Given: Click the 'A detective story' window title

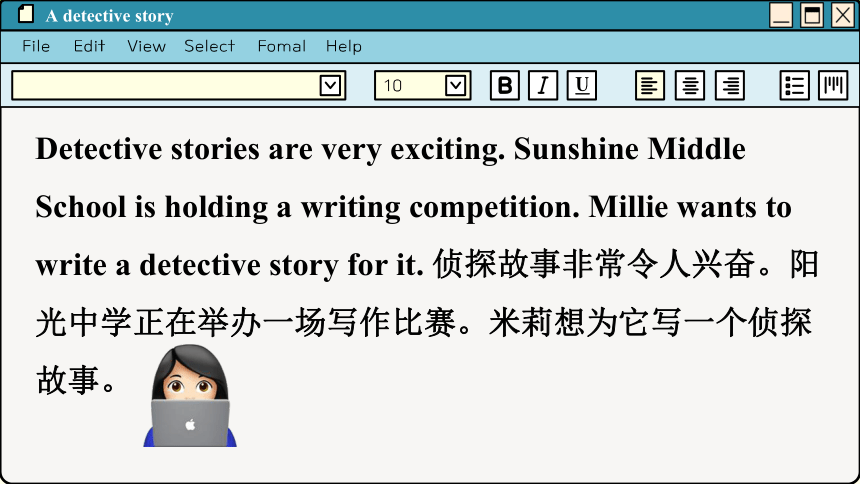Looking at the screenshot, I should 110,16.
